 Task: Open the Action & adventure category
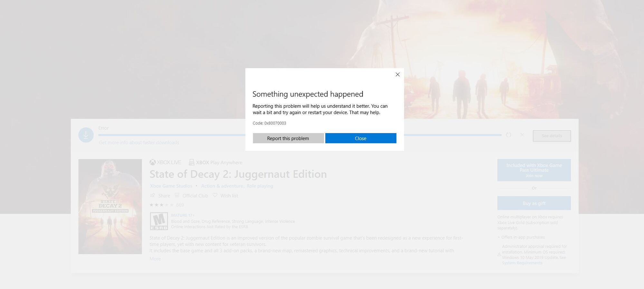click(x=222, y=186)
